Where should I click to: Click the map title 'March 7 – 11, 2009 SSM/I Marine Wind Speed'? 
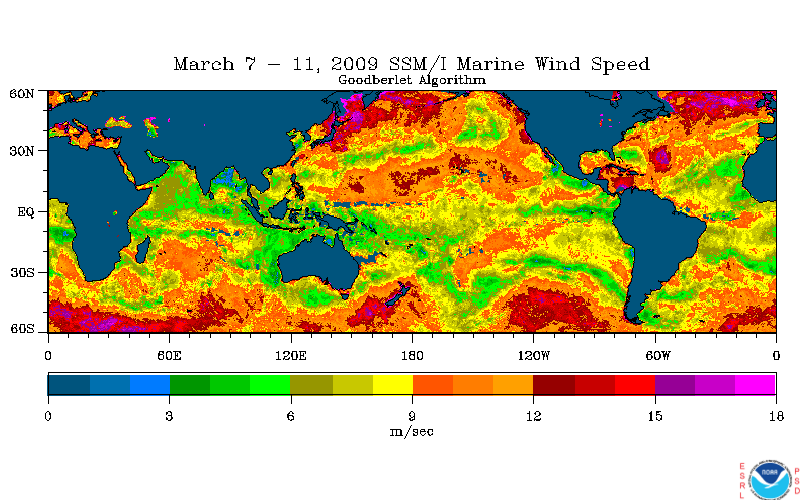pyautogui.click(x=411, y=65)
